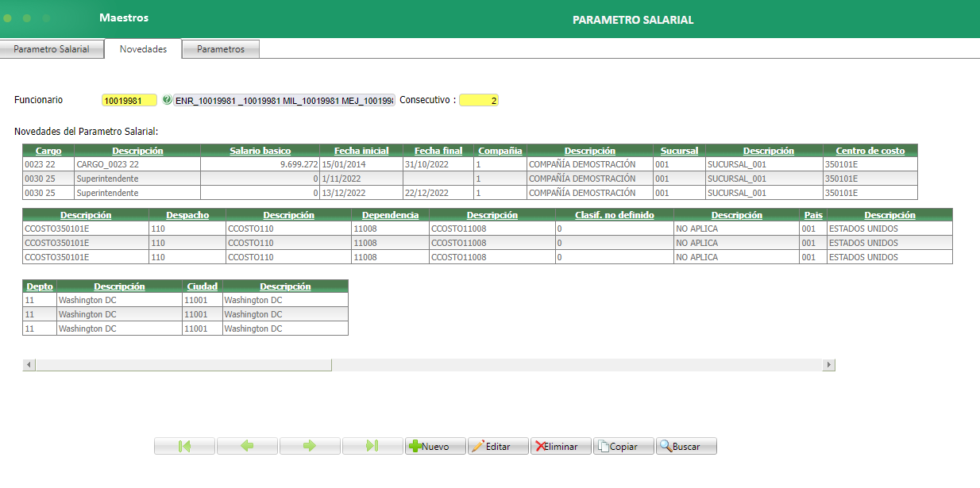Click the horizontal scrollbar thumb
The width and height of the screenshot is (980, 488).
tap(183, 365)
